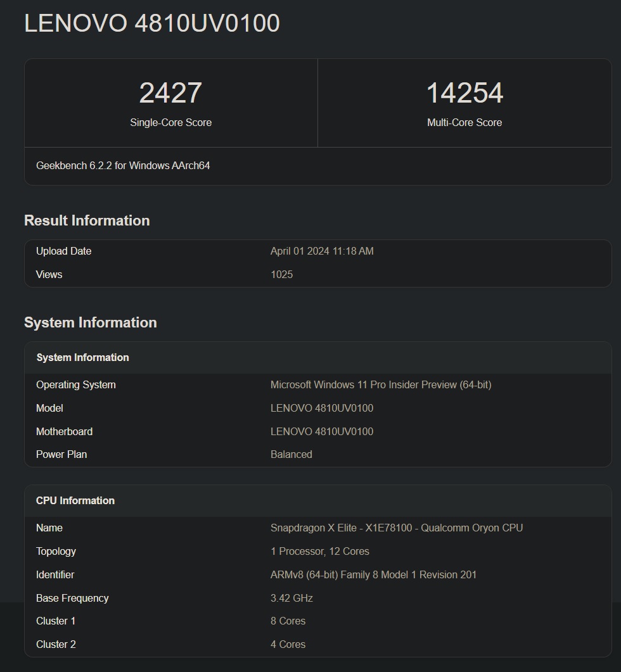Click the Power Plan label
Image resolution: width=621 pixels, height=672 pixels.
[61, 454]
